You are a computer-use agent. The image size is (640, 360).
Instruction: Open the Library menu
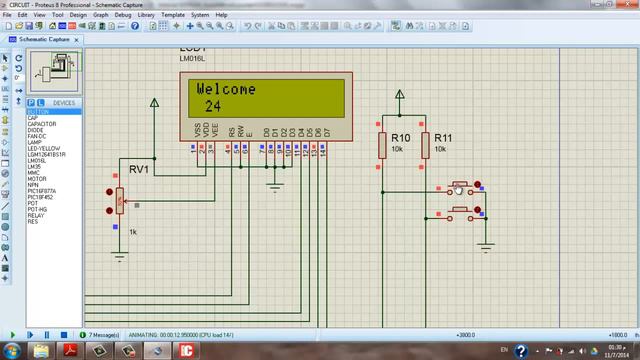tap(146, 15)
